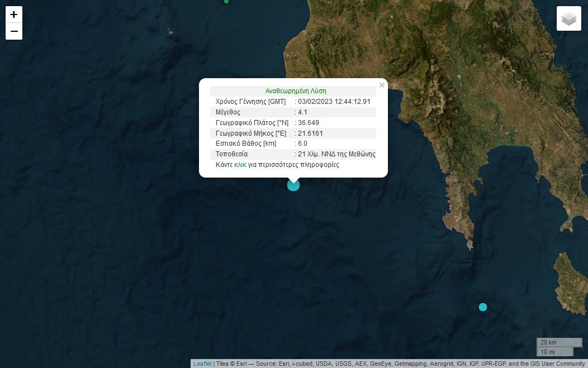Click the 'Εστιακό Βάθος [km]' depth label
588x368 pixels.
[x=245, y=144]
